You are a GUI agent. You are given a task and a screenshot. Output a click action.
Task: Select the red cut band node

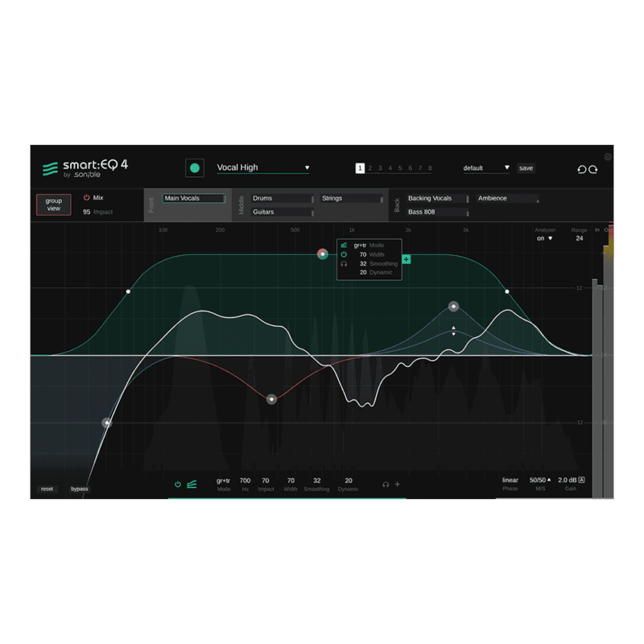coord(271,399)
